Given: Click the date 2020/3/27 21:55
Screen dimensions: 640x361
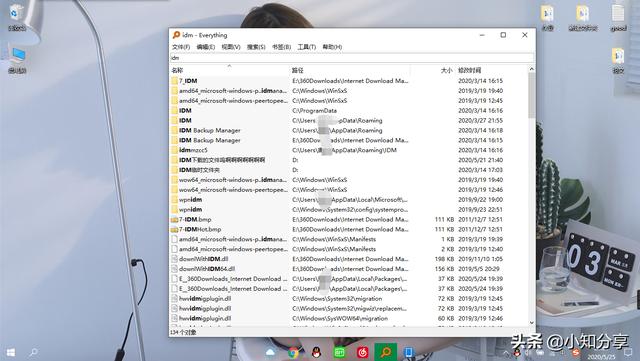Looking at the screenshot, I should coord(480,120).
